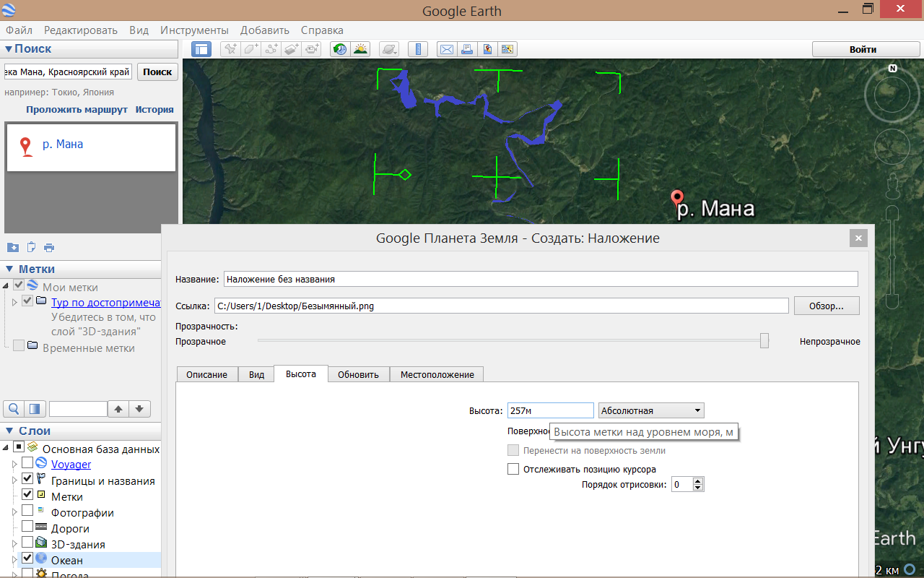Click the Email envelope toolbar icon
Screen dimensions: 924x578
click(x=447, y=49)
